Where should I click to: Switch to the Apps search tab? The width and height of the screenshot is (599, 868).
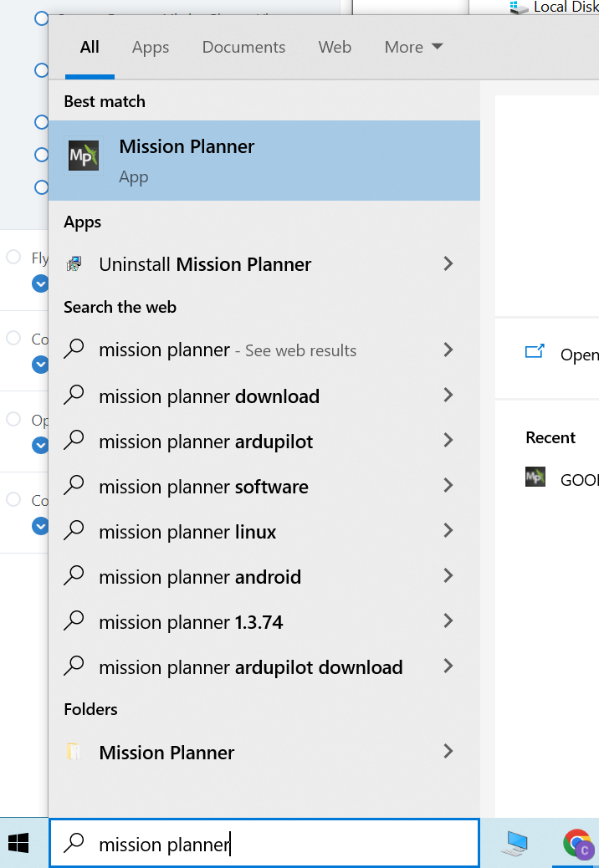click(151, 47)
